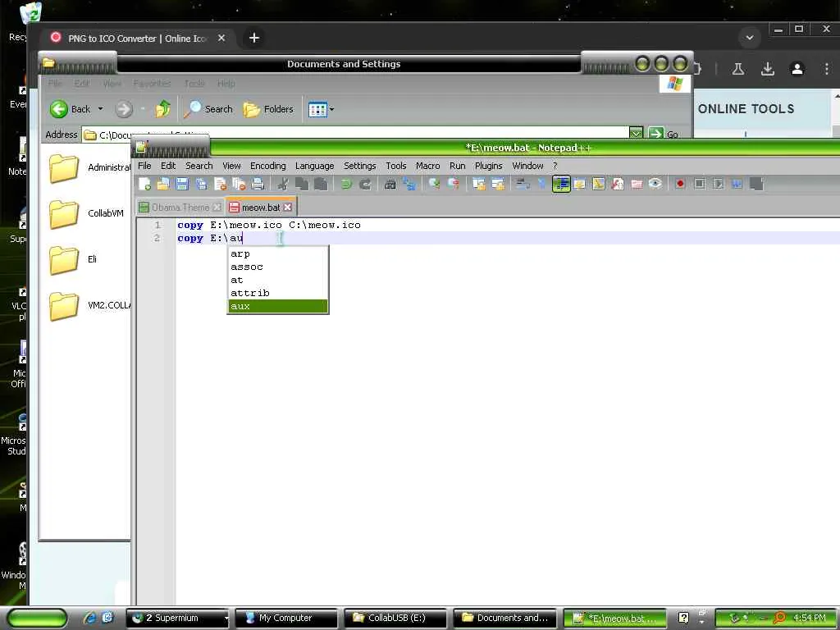Select the CollabVM folder
Image resolution: width=840 pixels, height=630 pixels.
85,214
